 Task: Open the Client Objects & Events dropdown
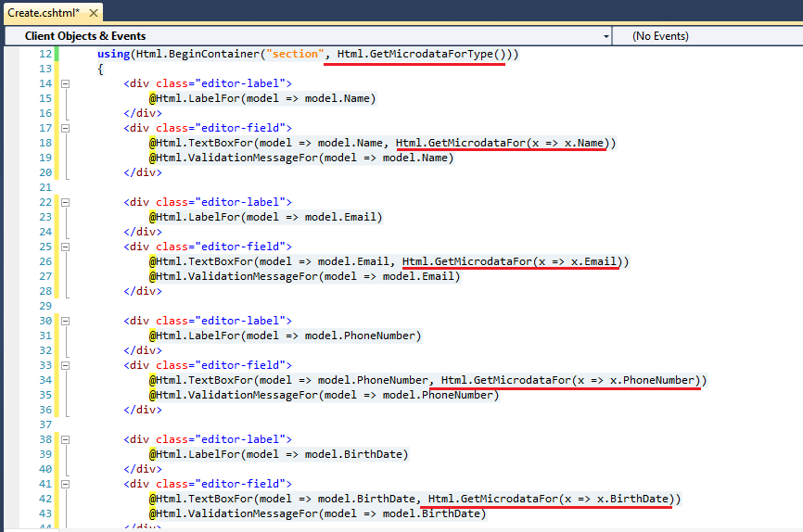pyautogui.click(x=308, y=36)
